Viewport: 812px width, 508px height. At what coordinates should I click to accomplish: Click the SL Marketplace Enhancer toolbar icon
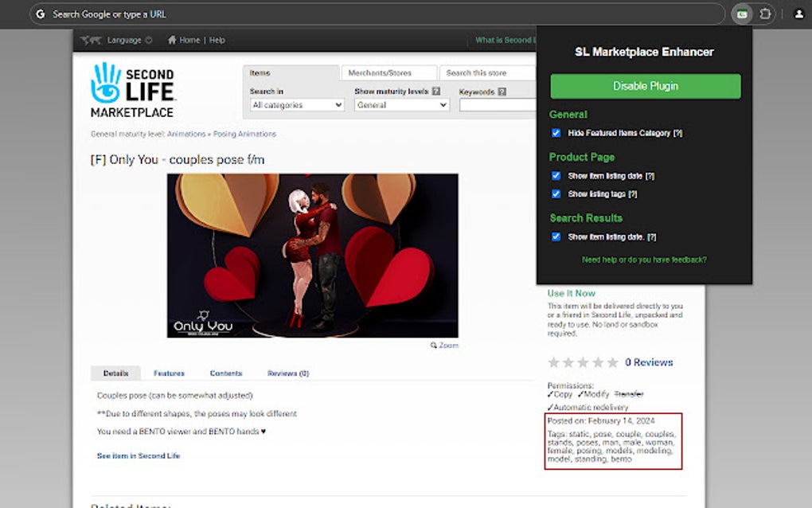coord(742,14)
